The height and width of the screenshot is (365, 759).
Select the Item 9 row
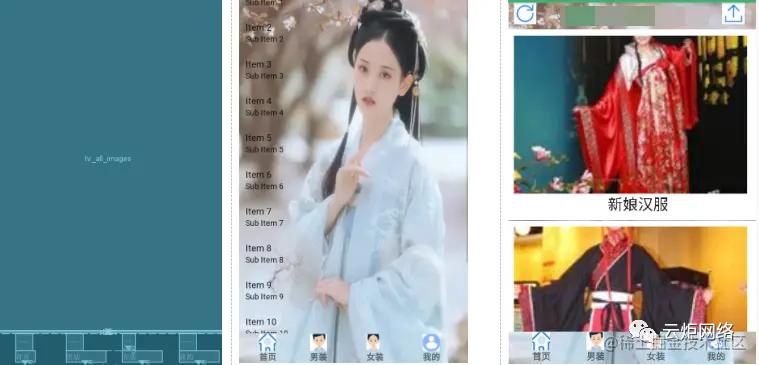[353, 290]
